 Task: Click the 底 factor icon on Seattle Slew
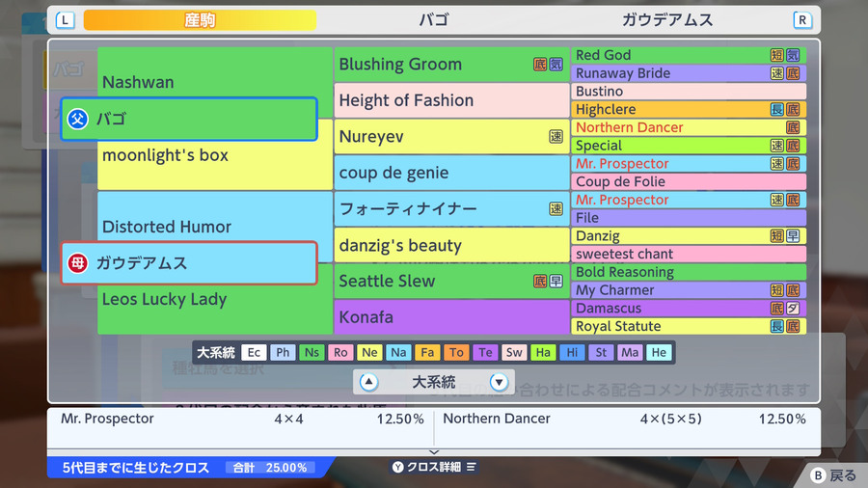(540, 281)
